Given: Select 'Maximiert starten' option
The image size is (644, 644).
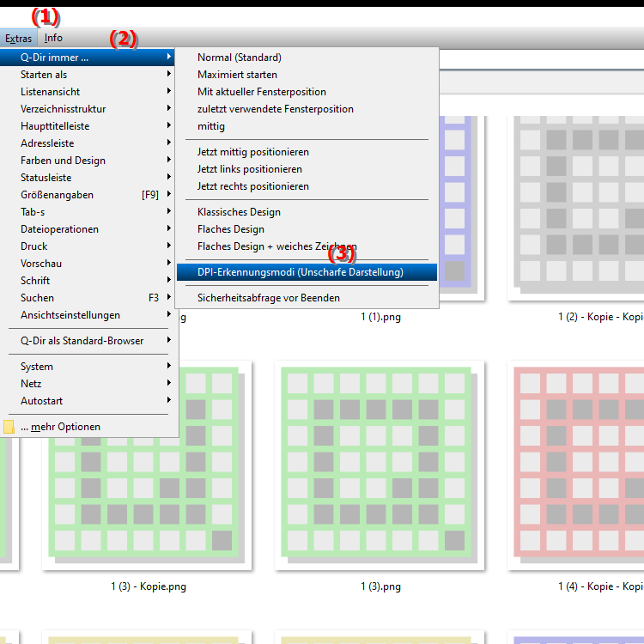Looking at the screenshot, I should tap(307, 75).
